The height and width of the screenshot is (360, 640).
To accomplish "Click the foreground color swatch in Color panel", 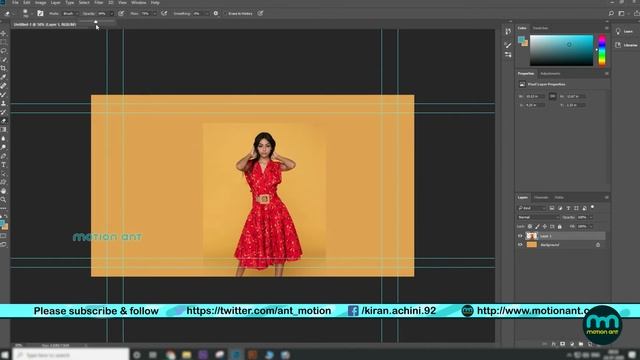I will (x=521, y=40).
